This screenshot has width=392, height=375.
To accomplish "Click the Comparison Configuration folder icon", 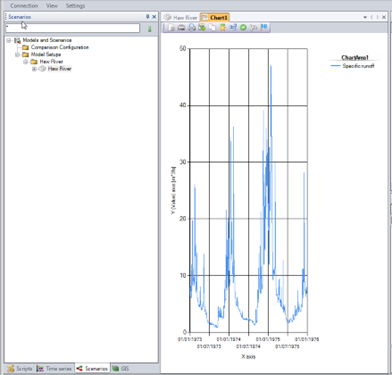I will point(25,47).
